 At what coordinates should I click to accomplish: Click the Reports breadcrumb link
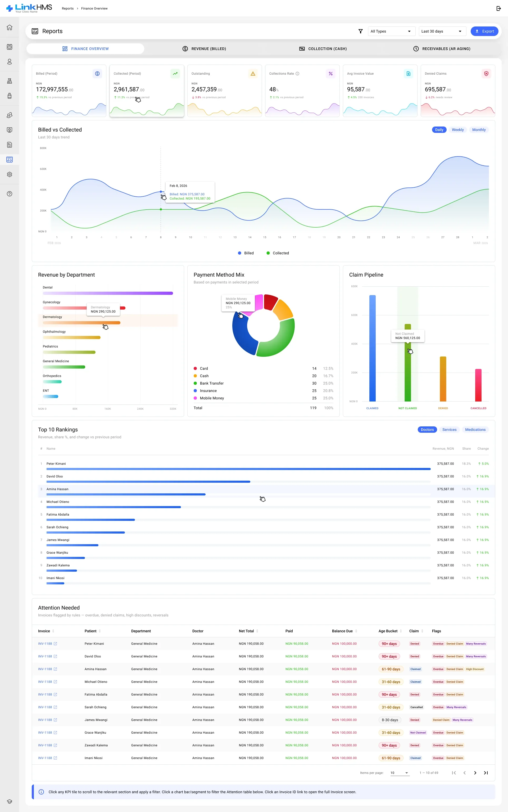tap(67, 8)
